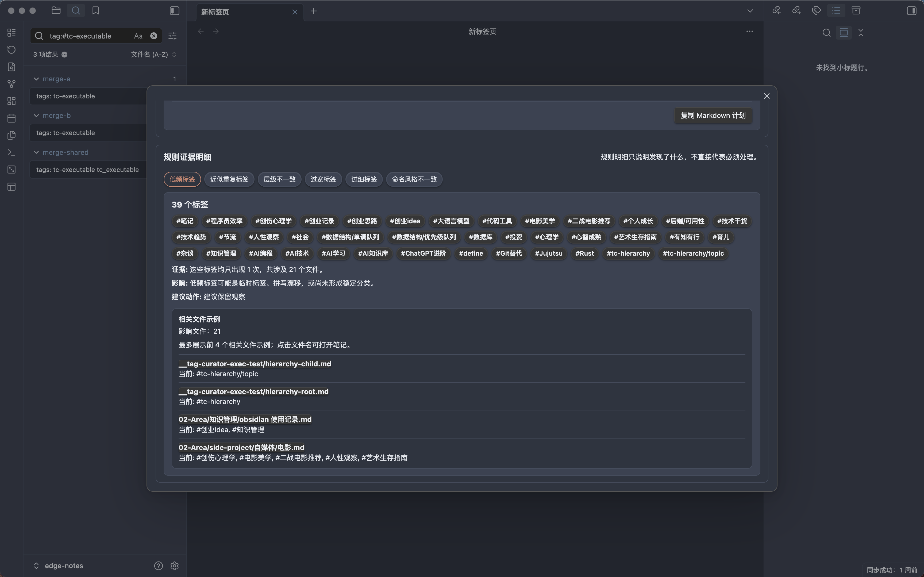Collapse the merge-b result group

point(36,116)
